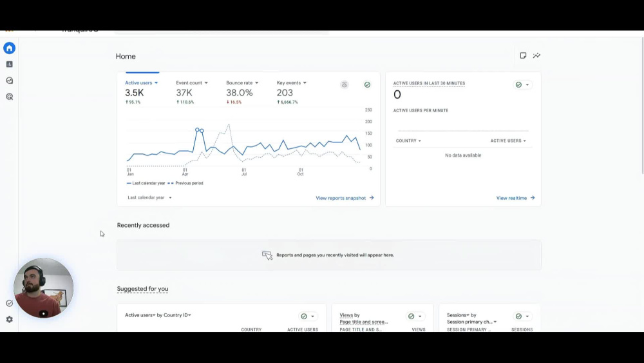Viewport: 644px width, 363px height.
Task: Click the webcam presenter thumbnail
Action: point(44,288)
